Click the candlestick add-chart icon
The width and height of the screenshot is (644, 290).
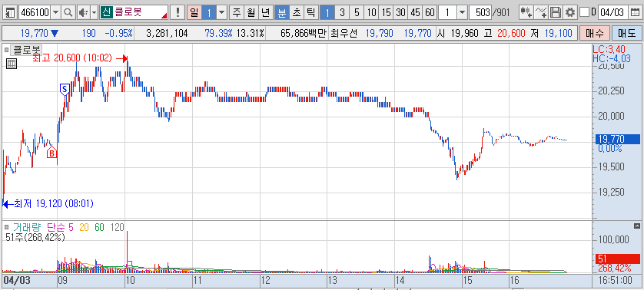click(x=526, y=13)
